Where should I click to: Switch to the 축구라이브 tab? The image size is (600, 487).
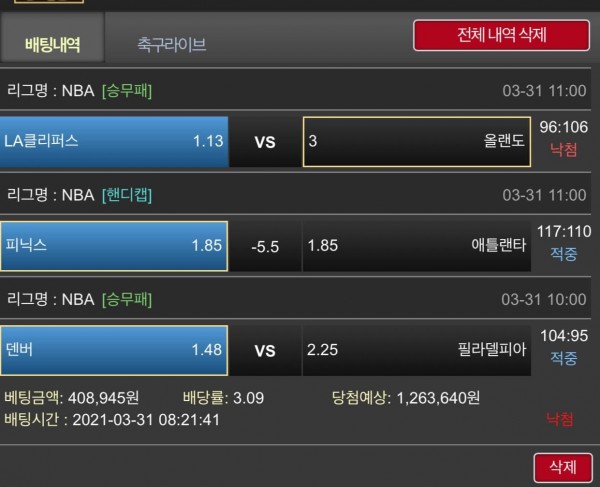point(171,44)
